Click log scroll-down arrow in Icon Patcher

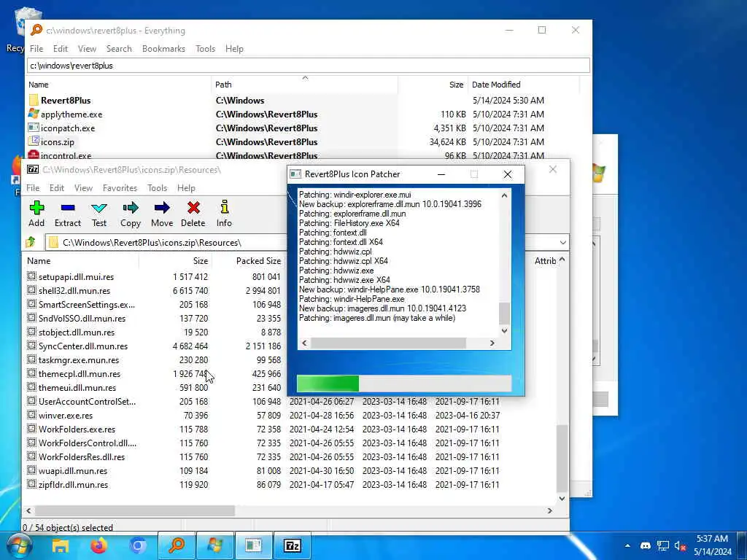504,330
